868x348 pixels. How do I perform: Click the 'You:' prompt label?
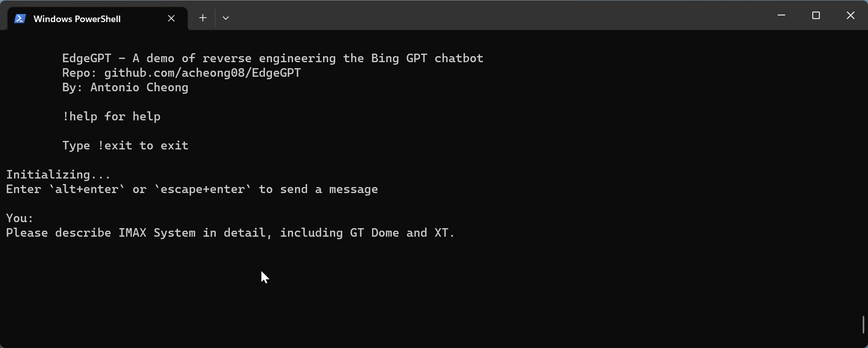(19, 218)
